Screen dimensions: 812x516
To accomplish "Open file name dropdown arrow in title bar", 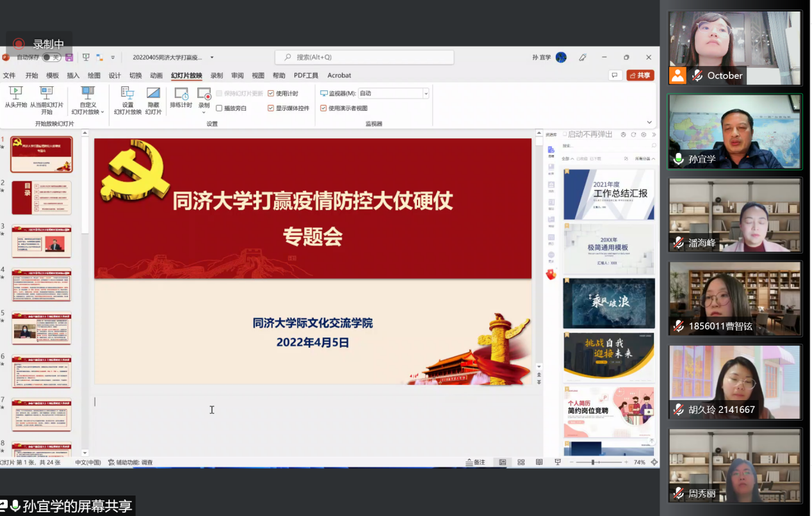I will click(212, 58).
